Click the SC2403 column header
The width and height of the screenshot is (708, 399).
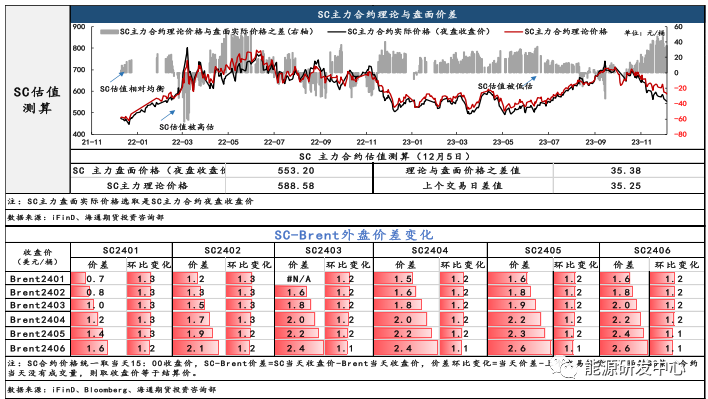(x=323, y=250)
